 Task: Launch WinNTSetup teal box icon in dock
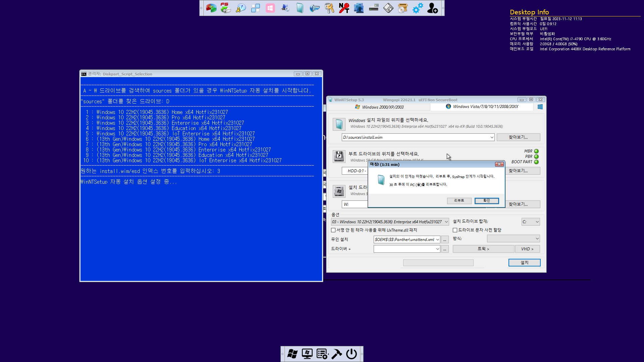click(300, 8)
